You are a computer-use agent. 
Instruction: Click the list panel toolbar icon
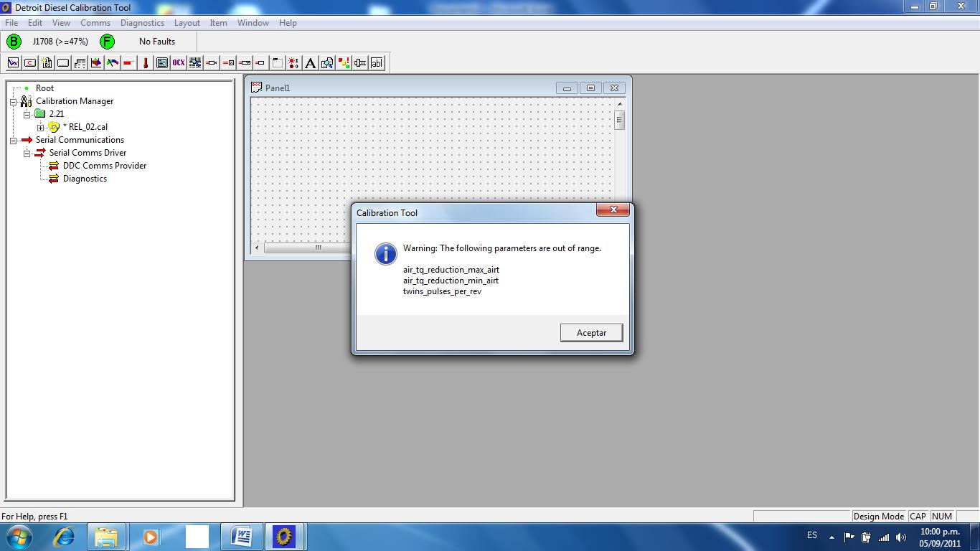point(162,63)
